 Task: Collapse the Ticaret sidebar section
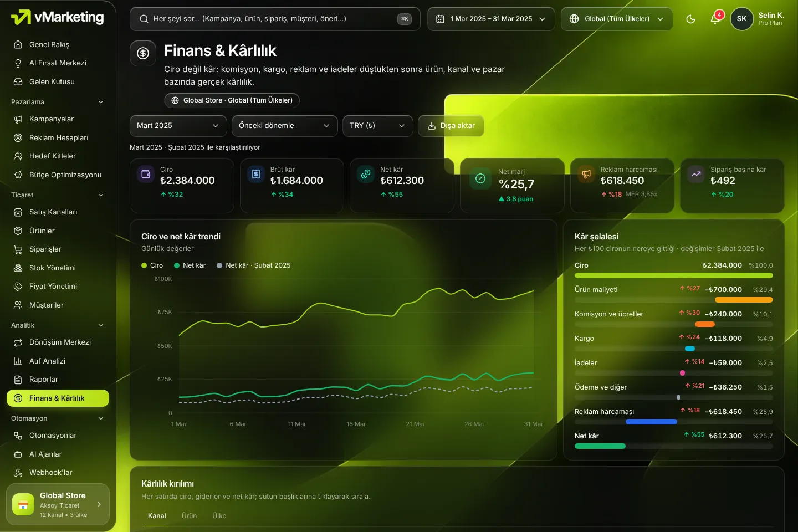pos(58,195)
